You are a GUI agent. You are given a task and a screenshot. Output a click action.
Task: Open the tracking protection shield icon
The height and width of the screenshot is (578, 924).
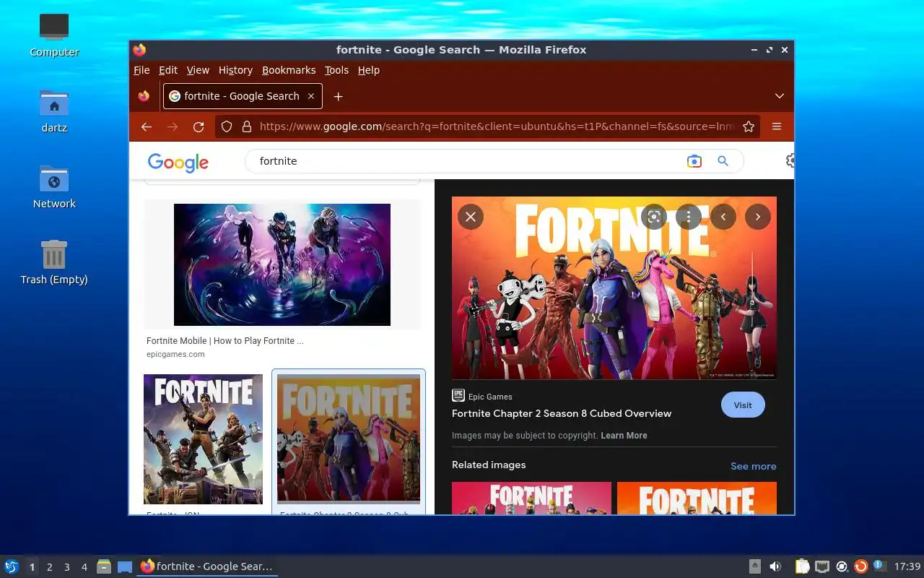click(227, 126)
